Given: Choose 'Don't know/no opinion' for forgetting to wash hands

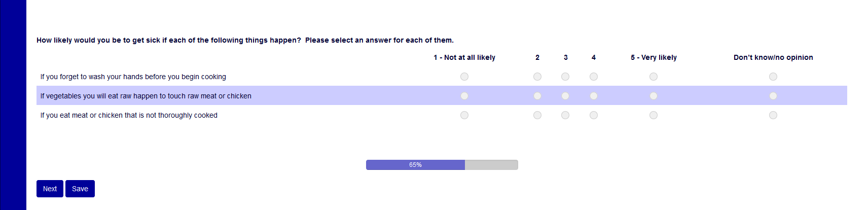Looking at the screenshot, I should click(773, 77).
